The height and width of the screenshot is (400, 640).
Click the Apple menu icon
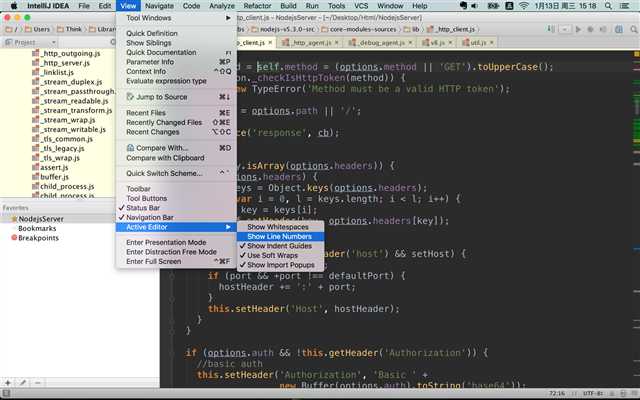[x=13, y=6]
